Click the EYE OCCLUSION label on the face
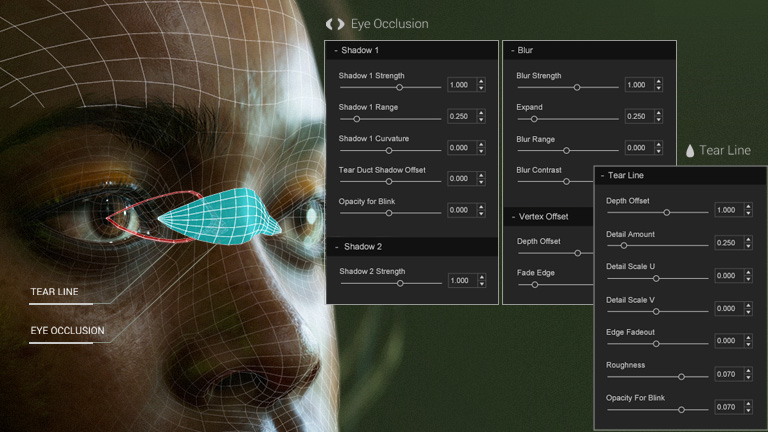This screenshot has height=432, width=768. (67, 330)
